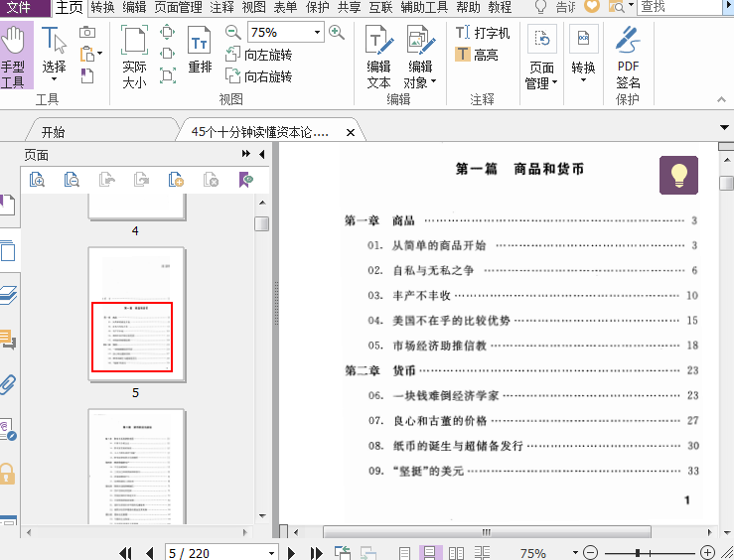Click the snapshot camera icon

click(87, 33)
